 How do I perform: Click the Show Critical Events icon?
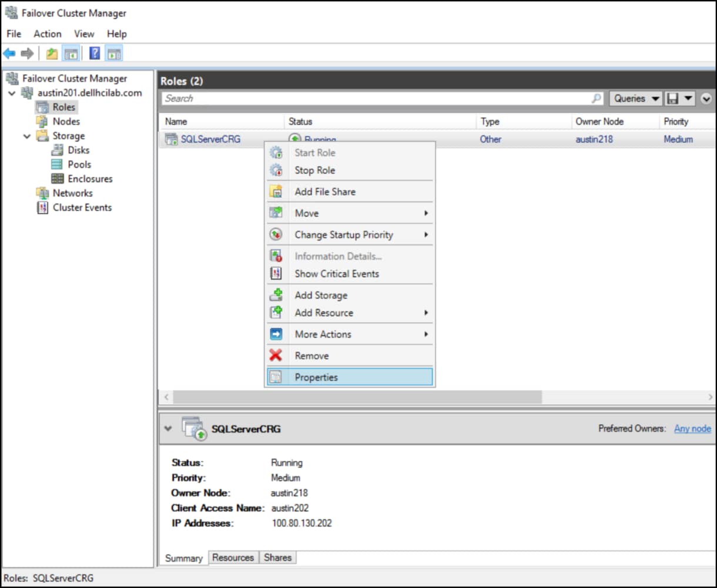[276, 274]
